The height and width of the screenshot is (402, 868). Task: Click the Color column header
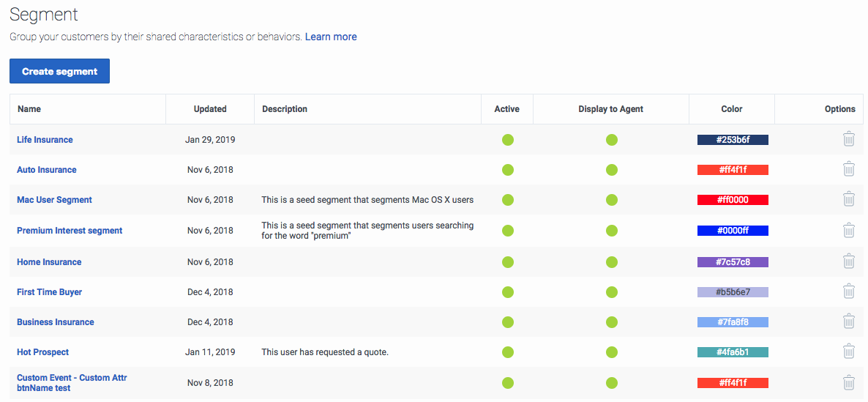coord(732,109)
